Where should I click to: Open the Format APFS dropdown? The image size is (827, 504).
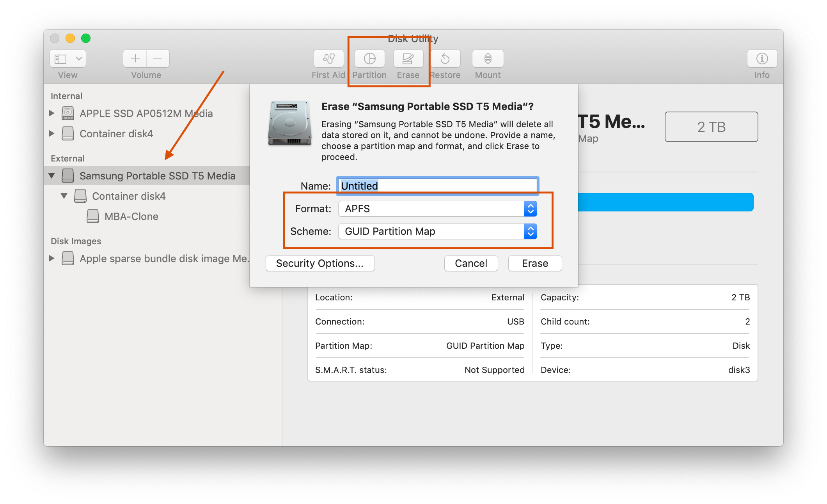coord(437,209)
